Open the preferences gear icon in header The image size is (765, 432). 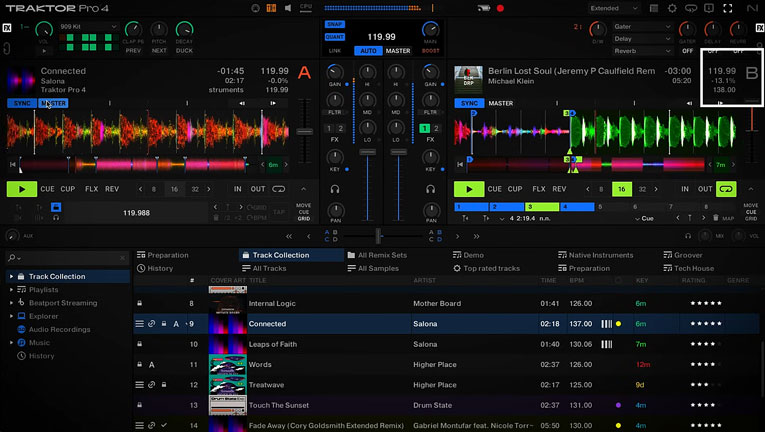pyautogui.click(x=672, y=8)
